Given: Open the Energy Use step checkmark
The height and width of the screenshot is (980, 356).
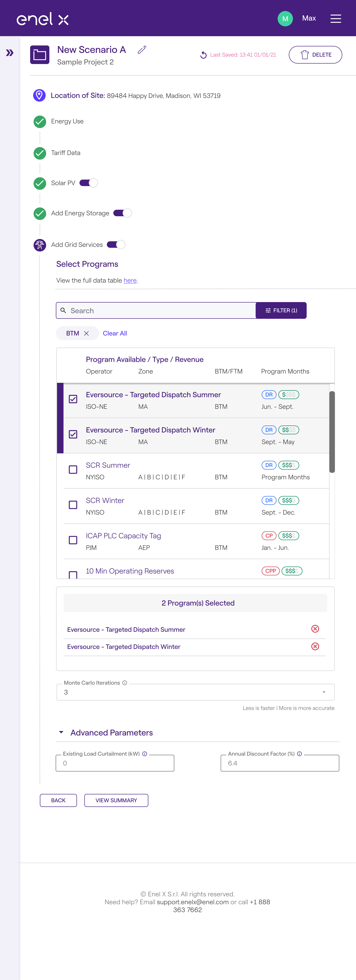Looking at the screenshot, I should 40,122.
